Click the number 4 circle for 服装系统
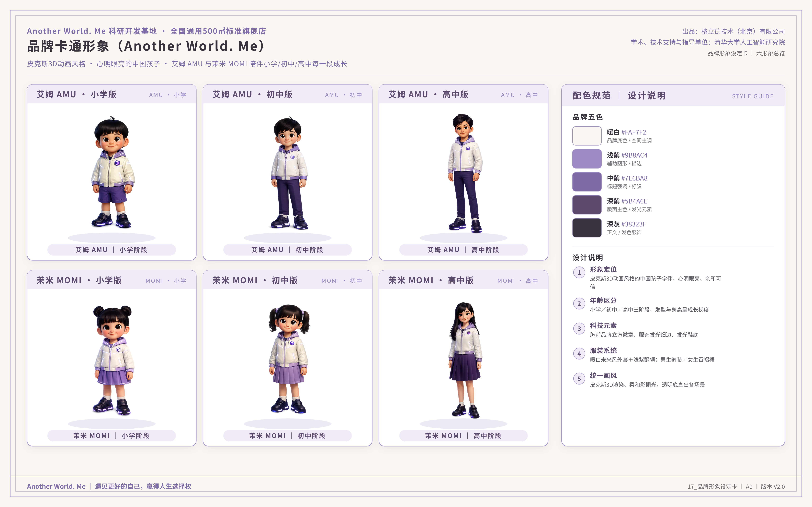812x507 pixels. click(579, 354)
